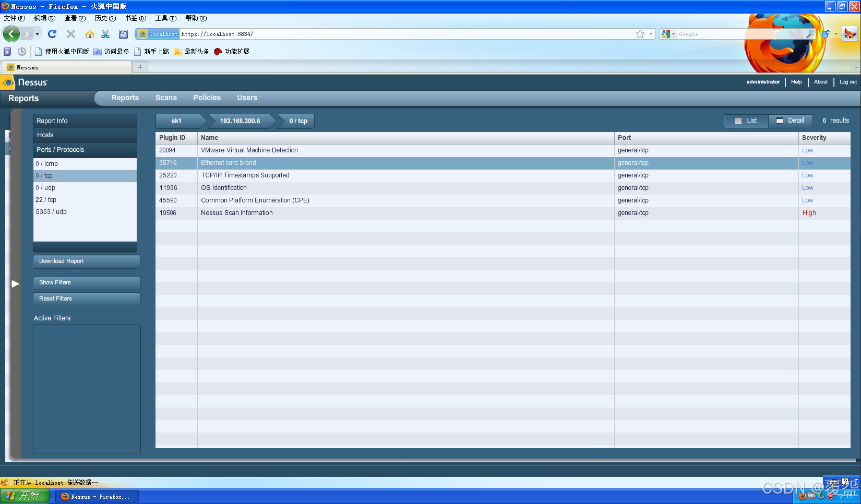Open the history clock icon in bookmarks bar
This screenshot has width=861, height=504.
coord(22,52)
